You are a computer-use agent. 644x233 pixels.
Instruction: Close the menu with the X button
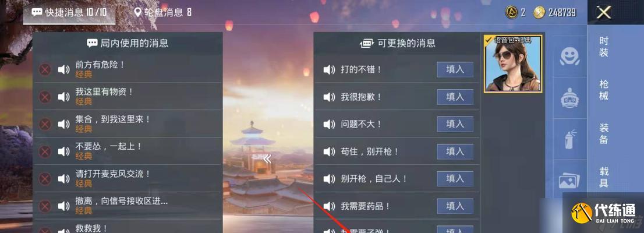click(604, 12)
